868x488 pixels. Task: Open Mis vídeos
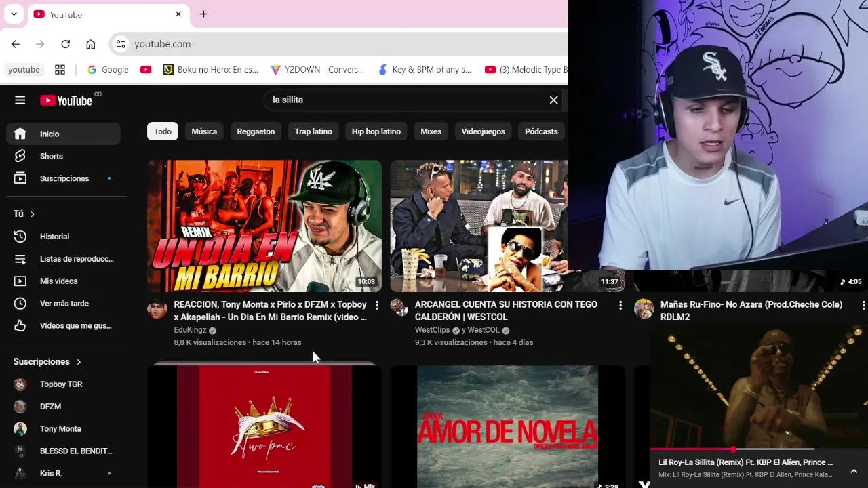tap(63, 281)
